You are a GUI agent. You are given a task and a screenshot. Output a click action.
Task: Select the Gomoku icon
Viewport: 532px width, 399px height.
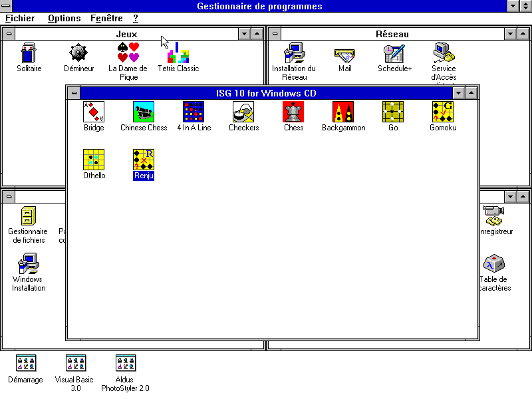click(x=443, y=112)
